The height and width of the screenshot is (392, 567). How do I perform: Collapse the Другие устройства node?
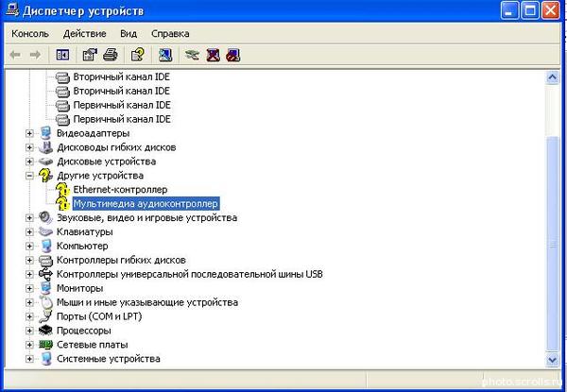(x=29, y=176)
